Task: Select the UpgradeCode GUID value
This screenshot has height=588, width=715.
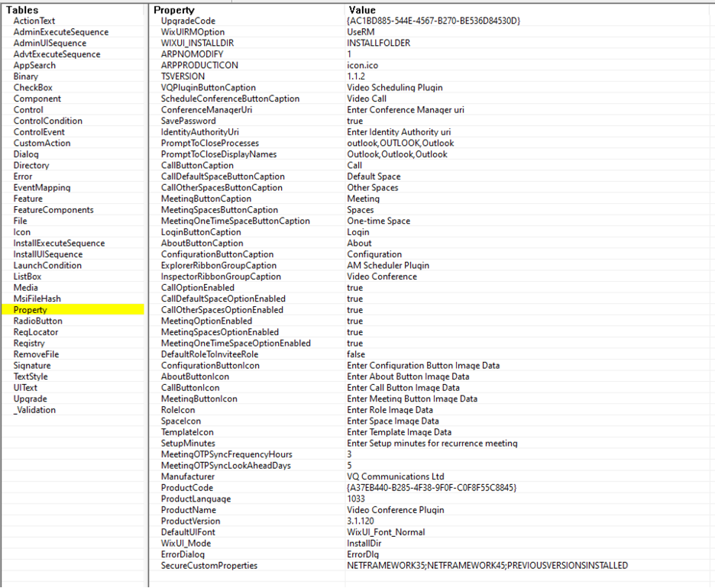Action: (x=434, y=21)
